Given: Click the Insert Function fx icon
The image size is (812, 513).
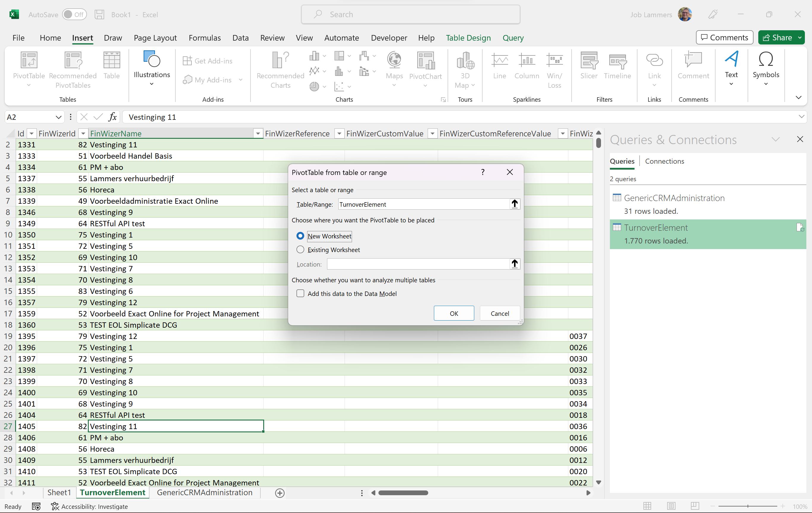Looking at the screenshot, I should pos(112,117).
